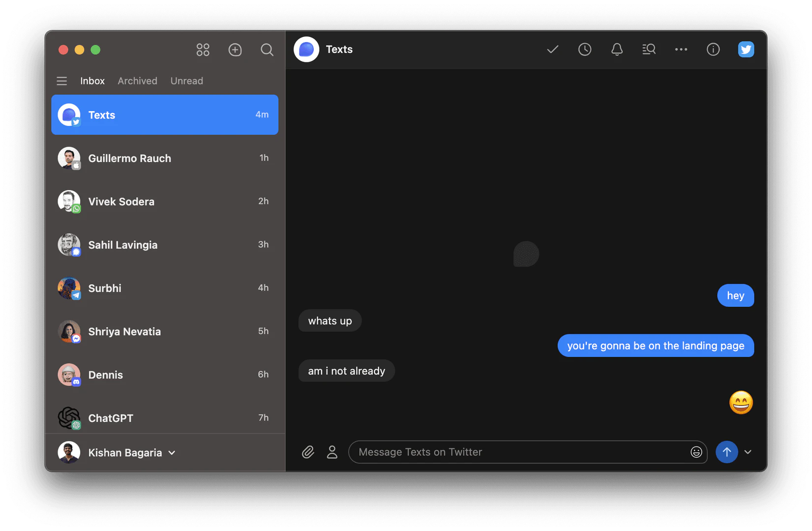The image size is (812, 531).
Task: Open the hamburger menu beside Inbox
Action: pos(61,81)
